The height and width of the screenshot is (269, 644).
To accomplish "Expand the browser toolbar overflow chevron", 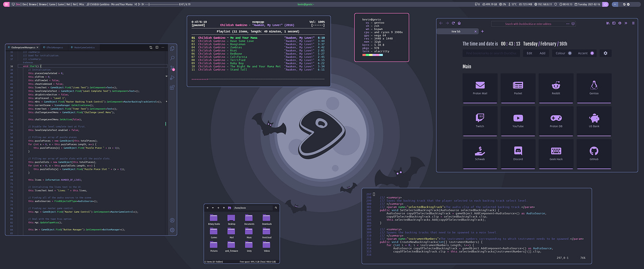I will [625, 23].
